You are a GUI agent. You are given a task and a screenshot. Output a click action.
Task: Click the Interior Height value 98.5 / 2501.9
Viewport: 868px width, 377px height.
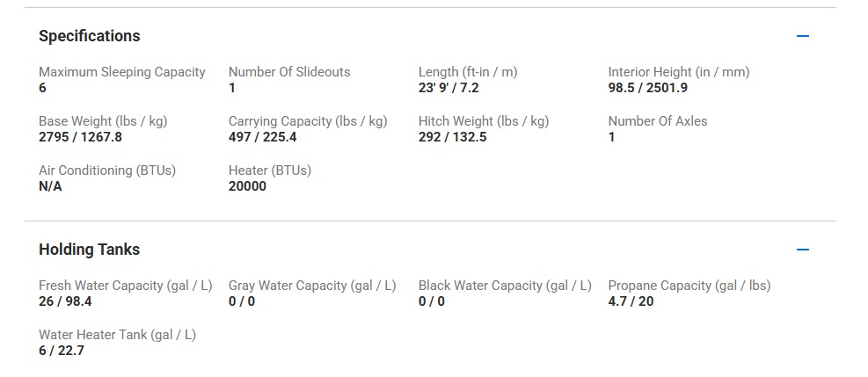coord(648,88)
